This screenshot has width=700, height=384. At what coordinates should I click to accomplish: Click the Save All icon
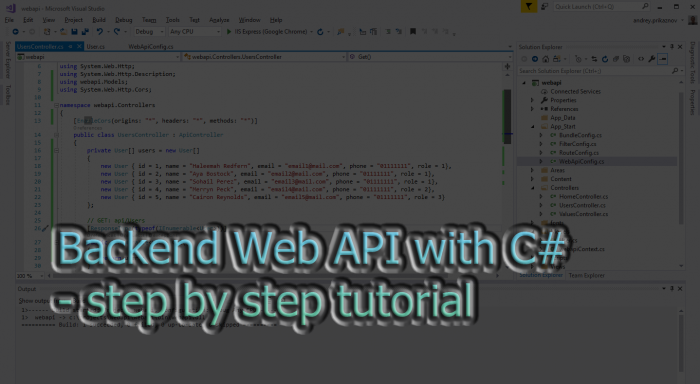tap(85, 32)
